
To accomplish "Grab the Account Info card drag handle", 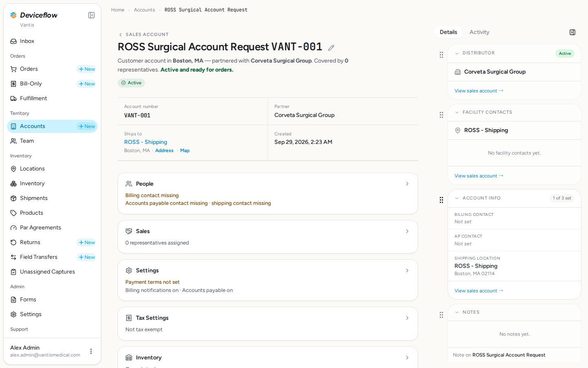I will [x=441, y=200].
